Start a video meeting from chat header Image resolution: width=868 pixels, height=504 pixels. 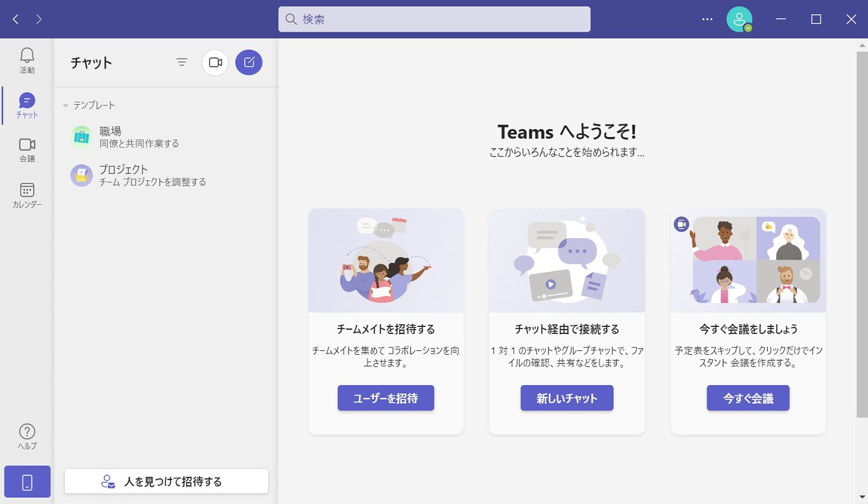pyautogui.click(x=215, y=63)
